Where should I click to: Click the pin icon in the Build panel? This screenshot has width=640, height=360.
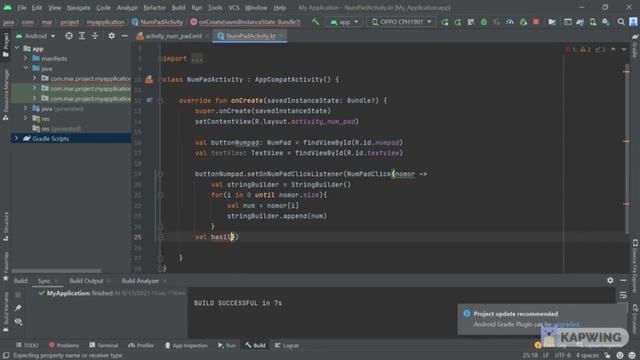18,308
